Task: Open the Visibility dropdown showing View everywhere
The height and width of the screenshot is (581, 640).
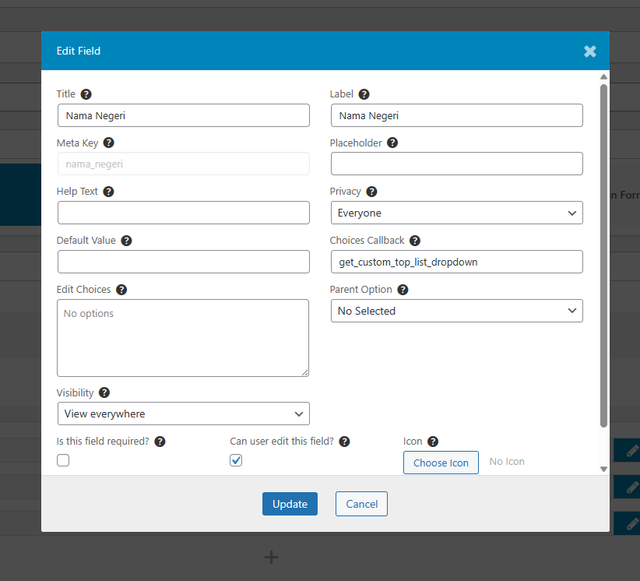Action: tap(183, 414)
